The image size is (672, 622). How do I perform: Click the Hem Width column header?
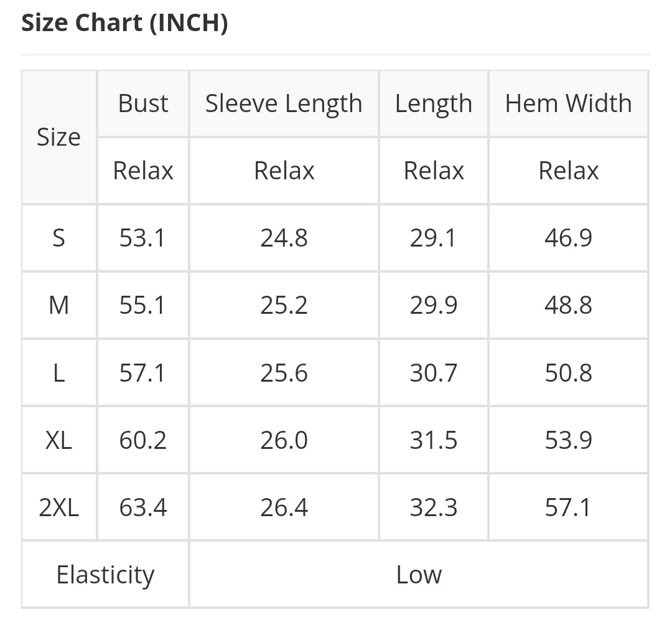pyautogui.click(x=568, y=104)
